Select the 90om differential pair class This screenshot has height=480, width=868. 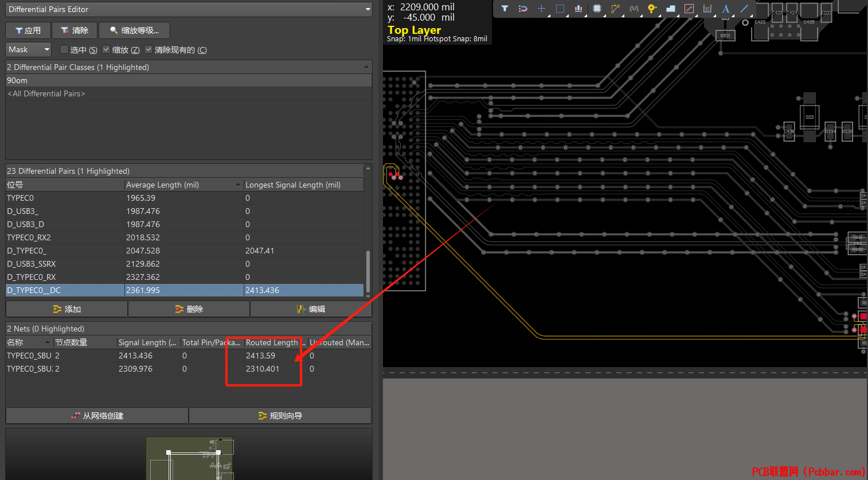pyautogui.click(x=189, y=81)
